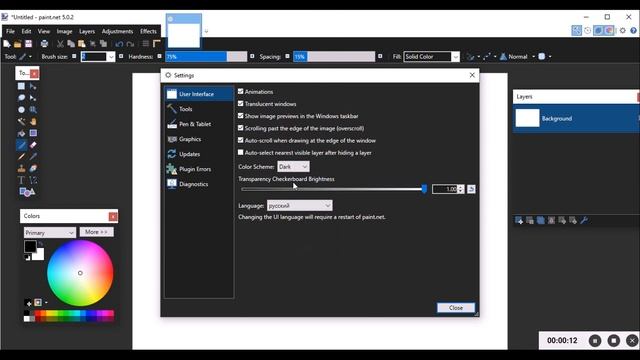Uncheck the Animations checkbox
Screen dimensions: 640x360
tap(240, 91)
